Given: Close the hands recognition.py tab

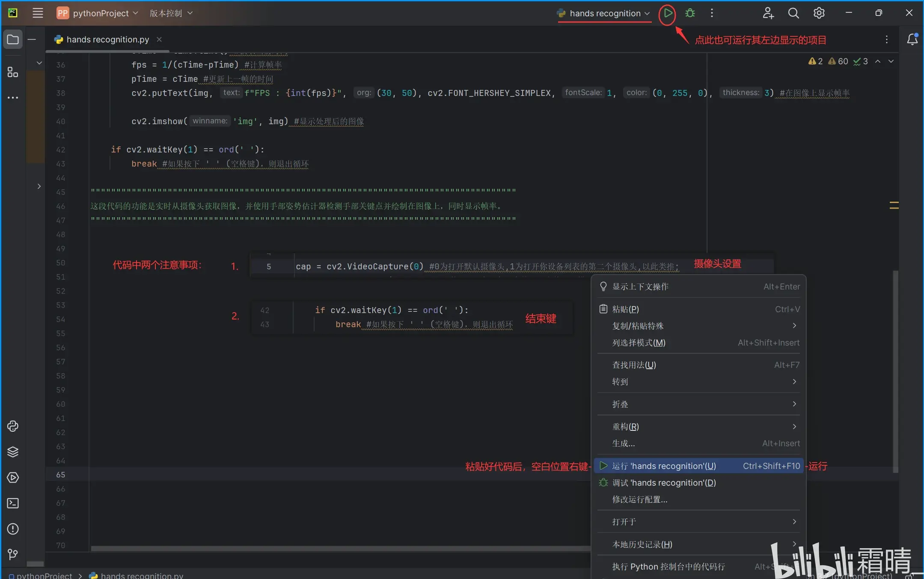Looking at the screenshot, I should [159, 39].
